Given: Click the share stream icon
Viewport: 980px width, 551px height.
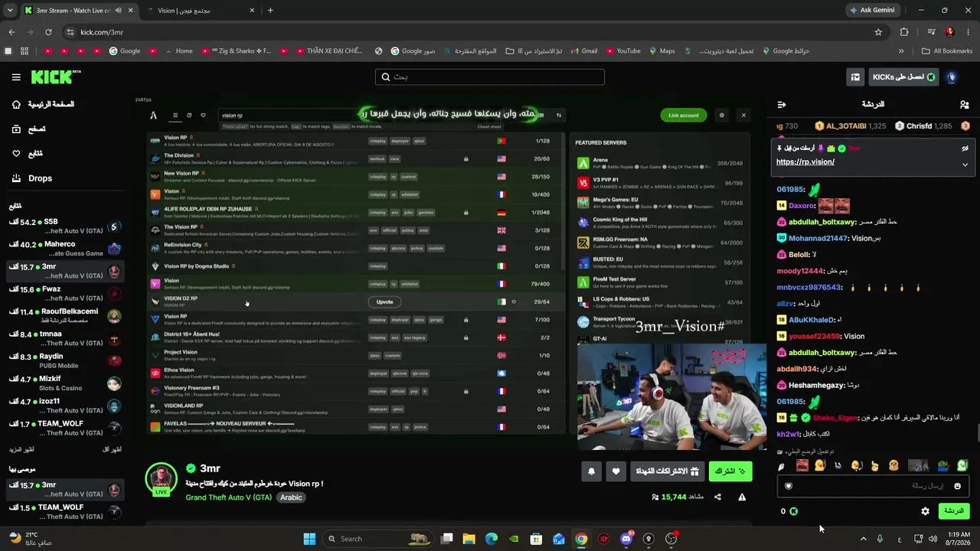Looking at the screenshot, I should (717, 497).
